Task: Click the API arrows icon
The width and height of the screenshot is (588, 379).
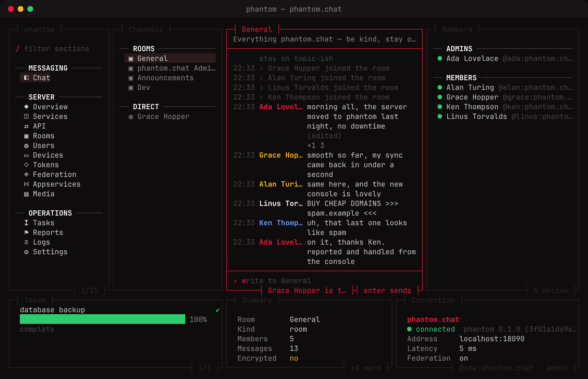Action: pyautogui.click(x=26, y=126)
